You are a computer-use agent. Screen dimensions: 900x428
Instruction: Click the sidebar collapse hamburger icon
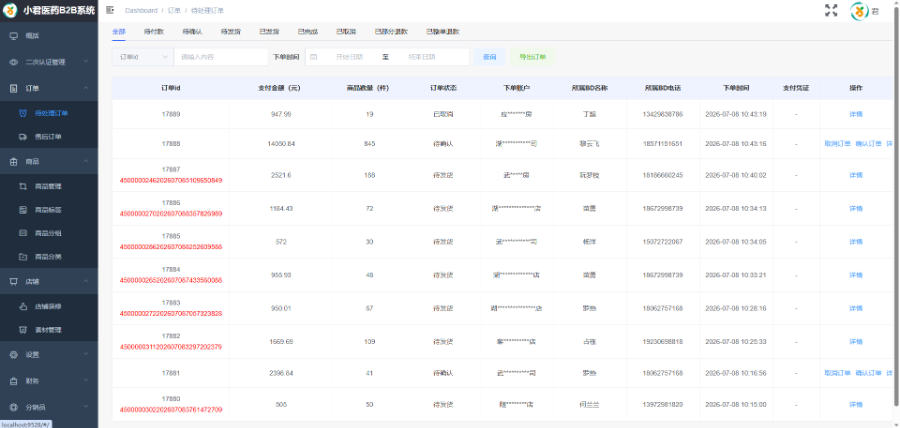click(110, 10)
